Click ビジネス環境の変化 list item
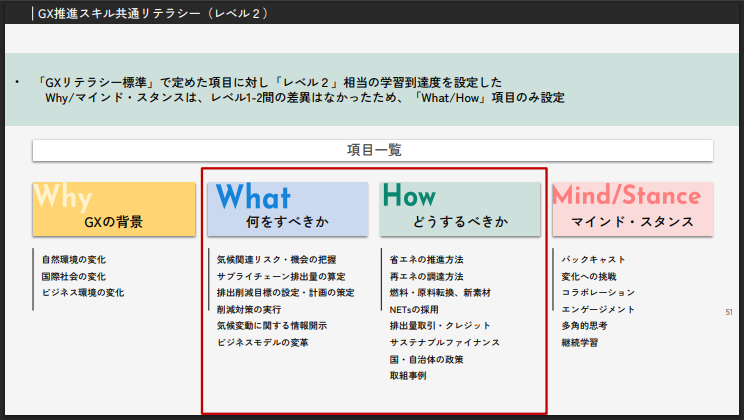Image resolution: width=744 pixels, height=420 pixels. tap(83, 293)
